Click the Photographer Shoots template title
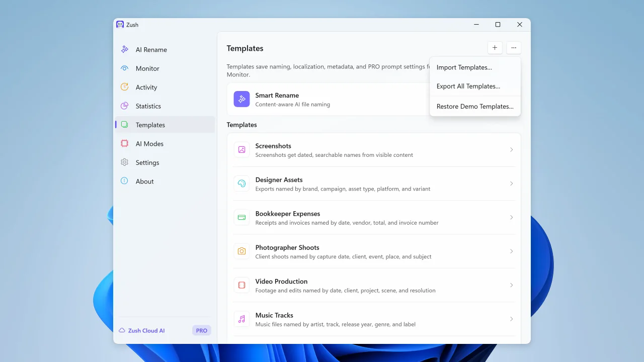This screenshot has height=362, width=644. click(x=287, y=247)
